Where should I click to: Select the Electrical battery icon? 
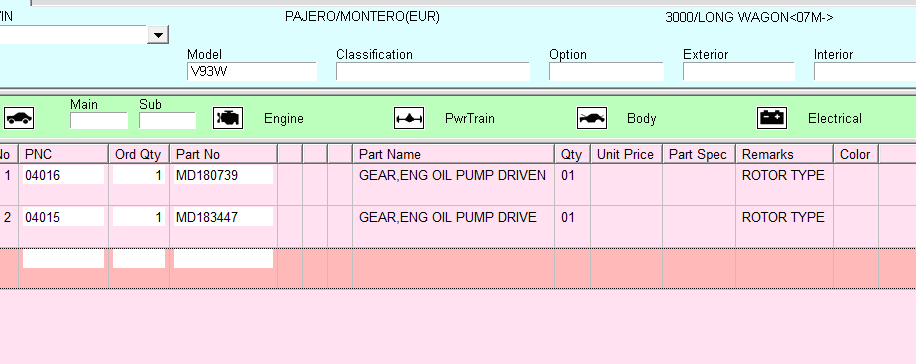[x=772, y=118]
